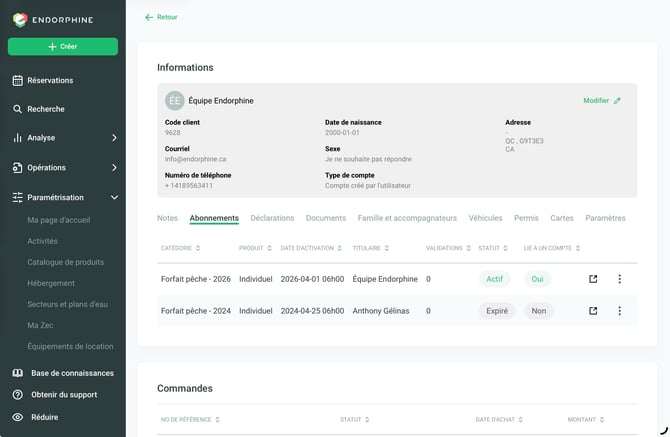Open the 2026 fishing pass external link icon

[593, 279]
